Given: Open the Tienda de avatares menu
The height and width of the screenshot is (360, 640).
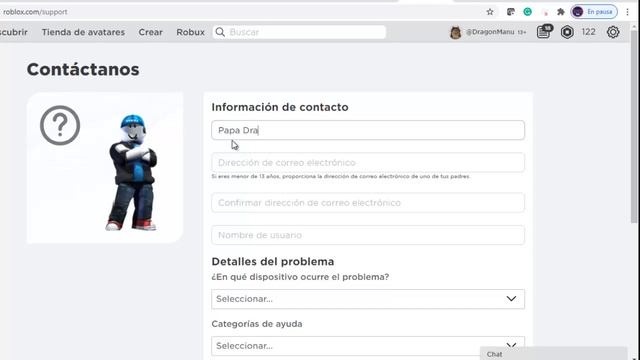Looking at the screenshot, I should coord(83,32).
